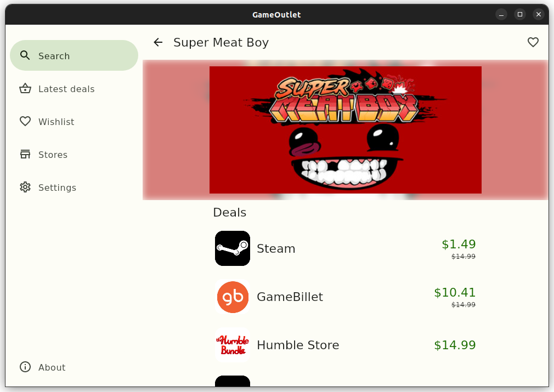This screenshot has height=392, width=554.
Task: Click the Steam store logo icon
Action: coord(233,248)
